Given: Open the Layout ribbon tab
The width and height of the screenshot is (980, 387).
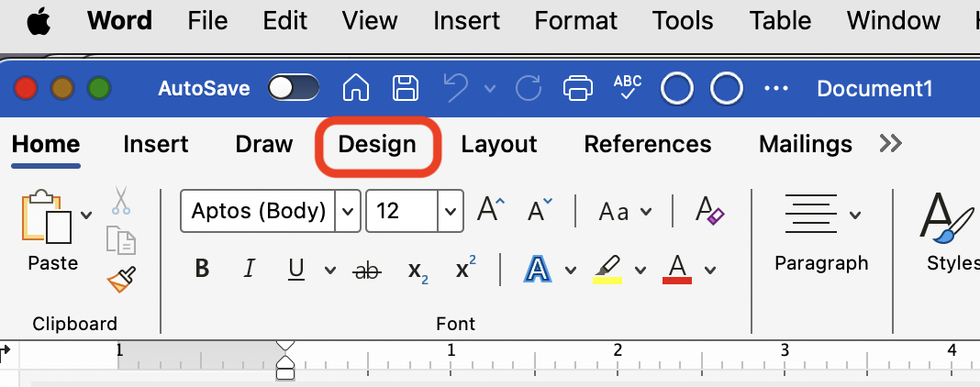Looking at the screenshot, I should pyautogui.click(x=499, y=145).
